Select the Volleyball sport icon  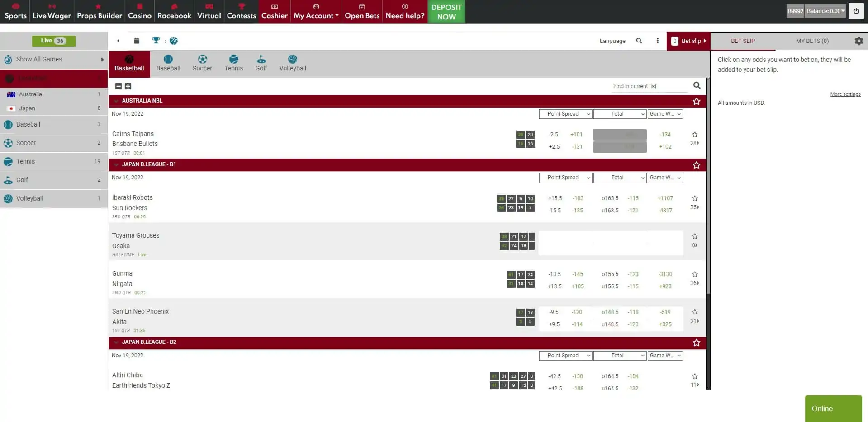292,63
